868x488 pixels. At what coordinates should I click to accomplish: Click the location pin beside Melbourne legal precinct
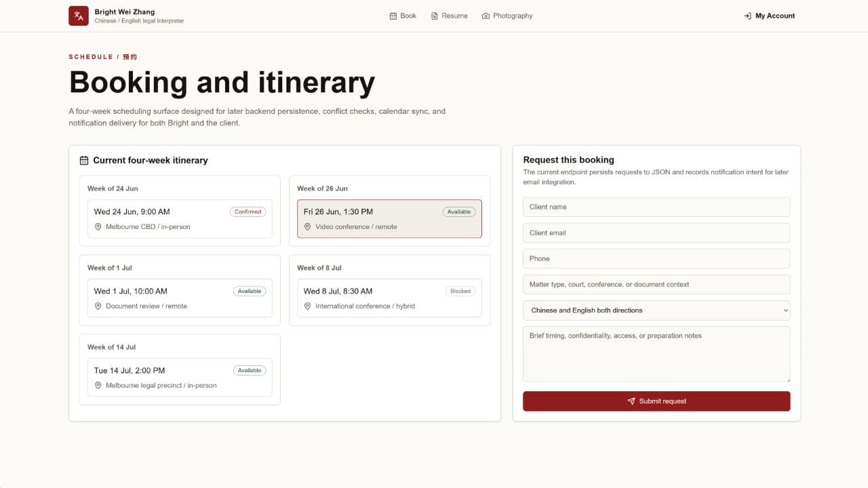(98, 386)
